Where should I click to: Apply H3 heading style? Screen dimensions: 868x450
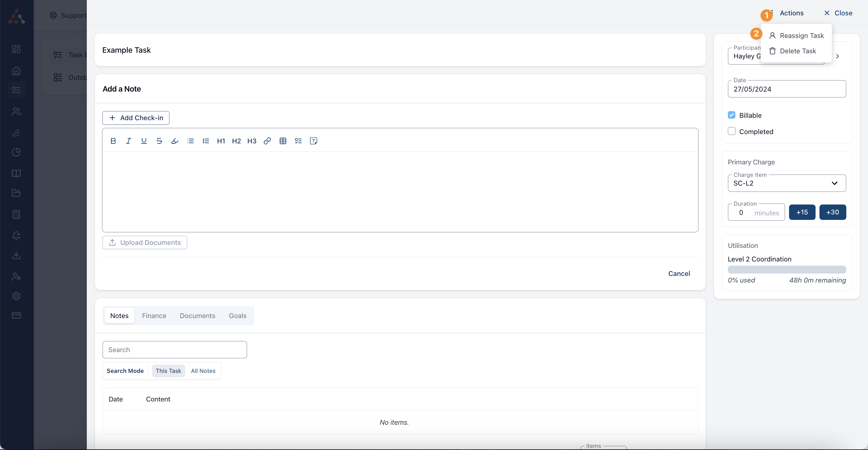coord(252,141)
